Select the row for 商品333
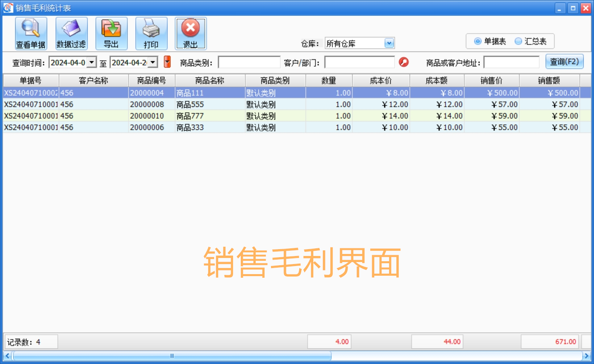Screen dimensions: 594x364 point(297,127)
